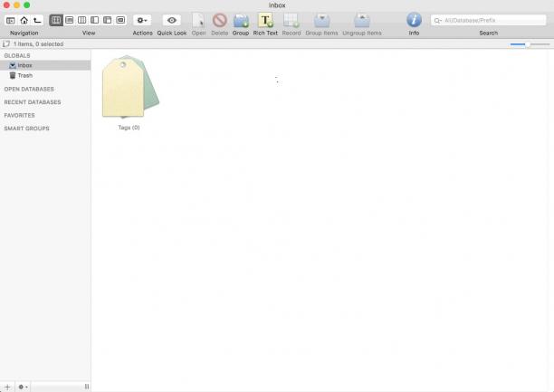
Task: Create a new Group folder
Action: coord(241,20)
